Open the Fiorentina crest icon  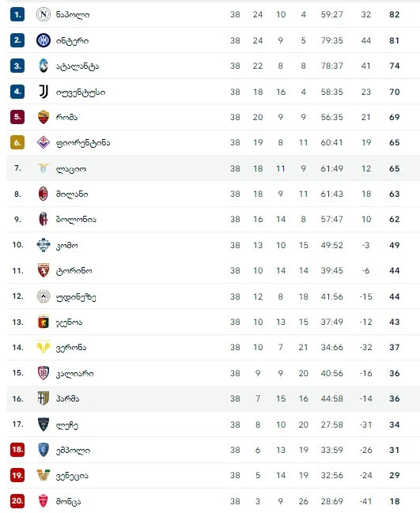44,142
